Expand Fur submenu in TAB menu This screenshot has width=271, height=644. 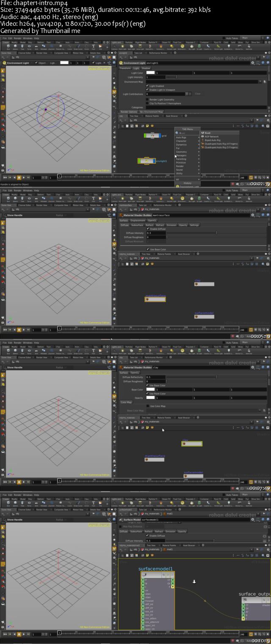point(188,148)
